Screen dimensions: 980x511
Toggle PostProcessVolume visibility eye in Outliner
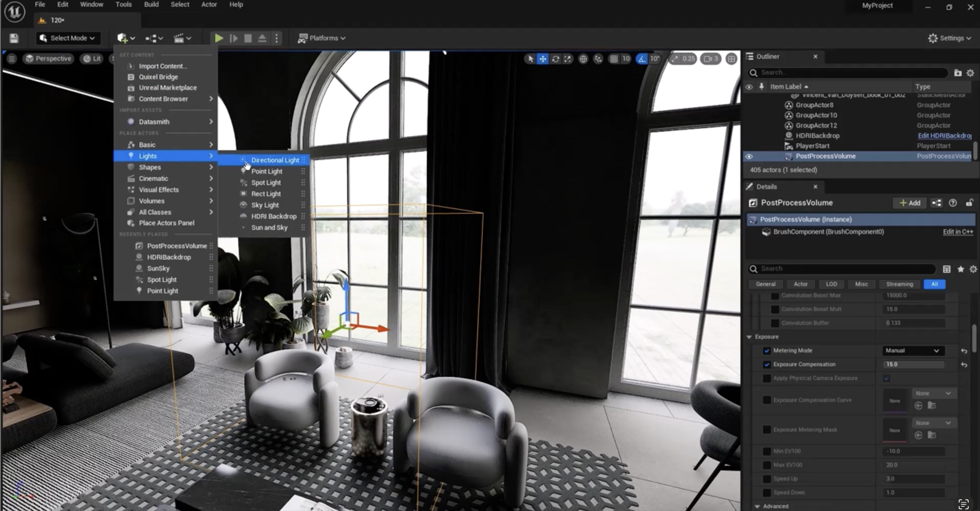749,156
